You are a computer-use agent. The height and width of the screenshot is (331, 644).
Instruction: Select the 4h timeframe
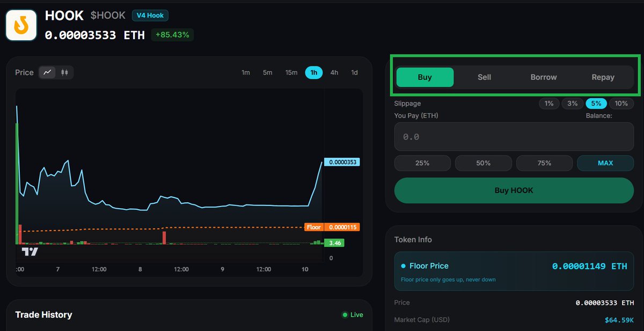[x=334, y=72]
